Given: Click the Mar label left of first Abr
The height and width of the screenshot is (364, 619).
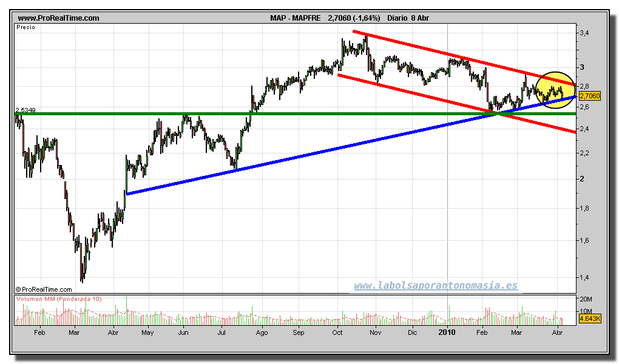Looking at the screenshot, I should pos(74,332).
